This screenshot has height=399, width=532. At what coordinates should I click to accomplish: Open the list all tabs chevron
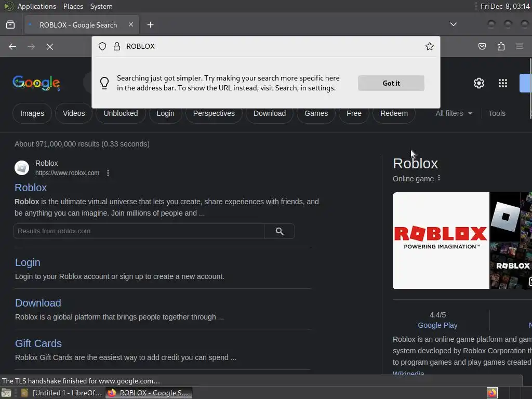pyautogui.click(x=453, y=24)
